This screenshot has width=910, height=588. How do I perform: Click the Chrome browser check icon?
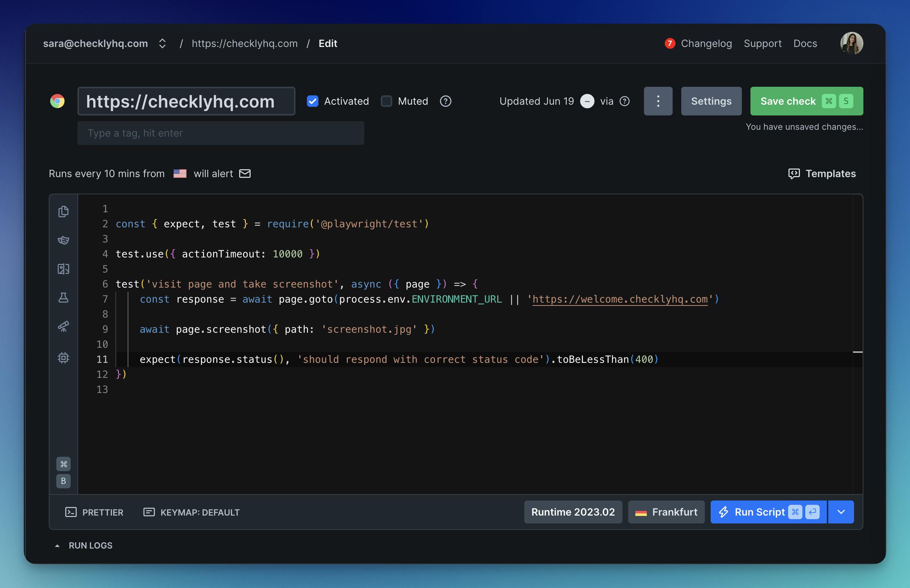tap(57, 101)
